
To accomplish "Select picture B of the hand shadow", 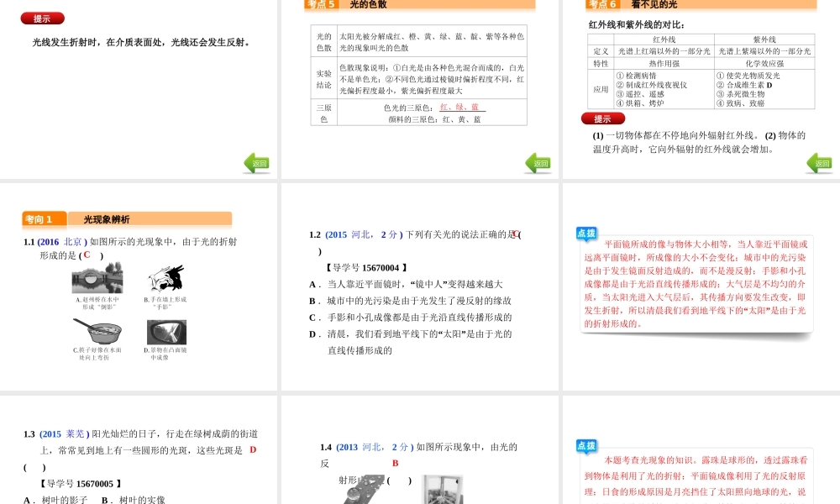I will 166,279.
